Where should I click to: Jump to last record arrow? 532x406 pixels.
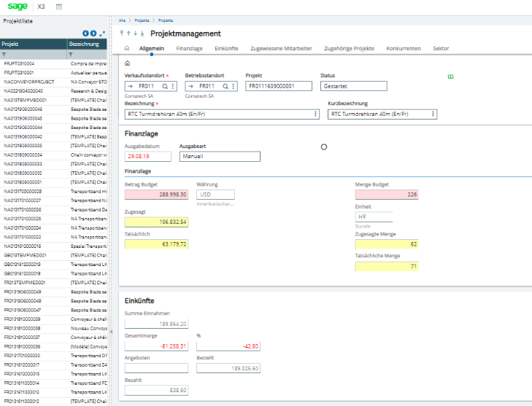[142, 34]
